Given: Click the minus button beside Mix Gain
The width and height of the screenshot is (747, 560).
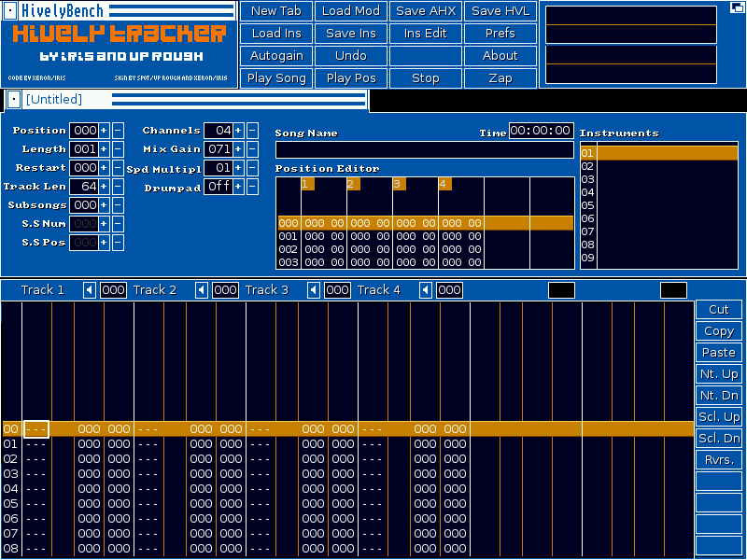Looking at the screenshot, I should 252,149.
